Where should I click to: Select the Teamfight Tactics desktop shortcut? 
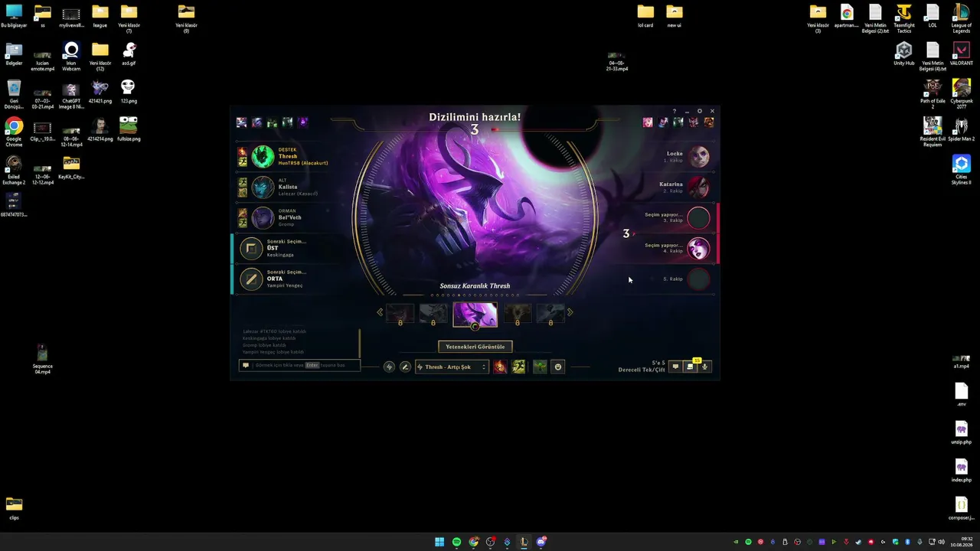(904, 19)
